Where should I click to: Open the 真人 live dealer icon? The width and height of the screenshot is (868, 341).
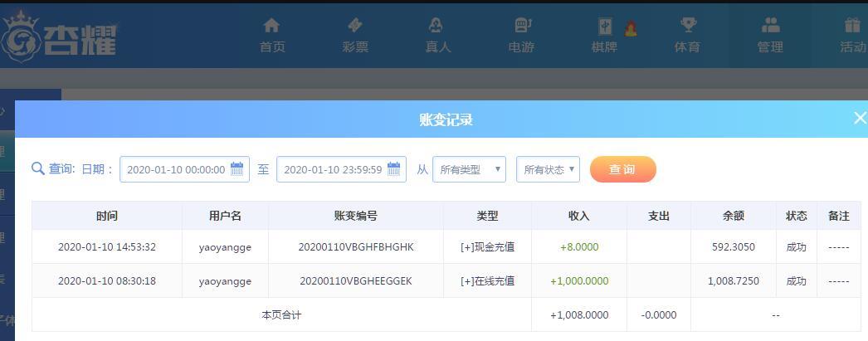pos(436,26)
